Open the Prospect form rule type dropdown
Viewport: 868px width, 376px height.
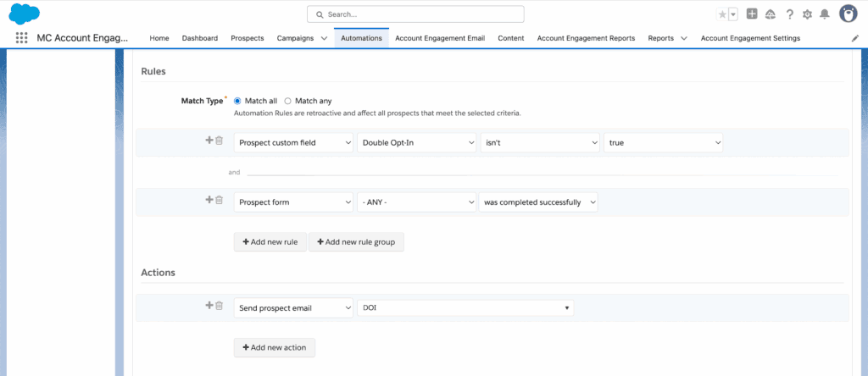coord(293,202)
